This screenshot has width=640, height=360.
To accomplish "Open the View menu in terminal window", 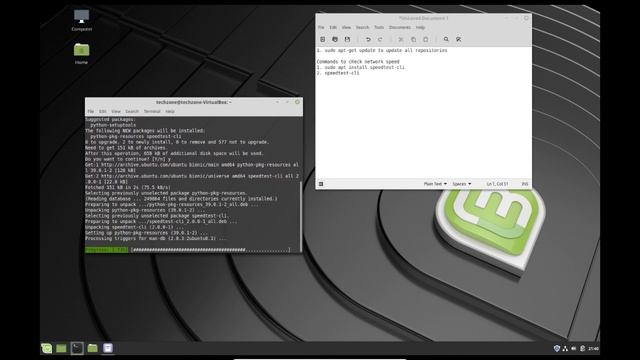I will pos(116,111).
